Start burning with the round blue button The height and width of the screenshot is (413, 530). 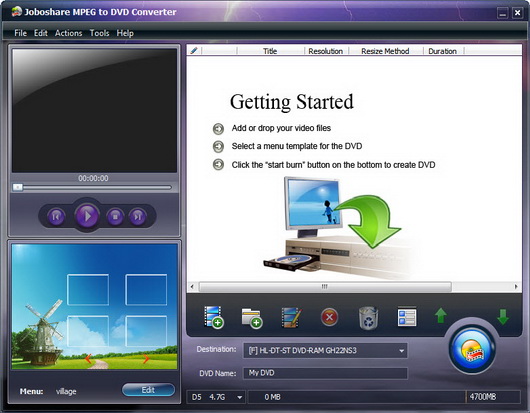pos(472,350)
